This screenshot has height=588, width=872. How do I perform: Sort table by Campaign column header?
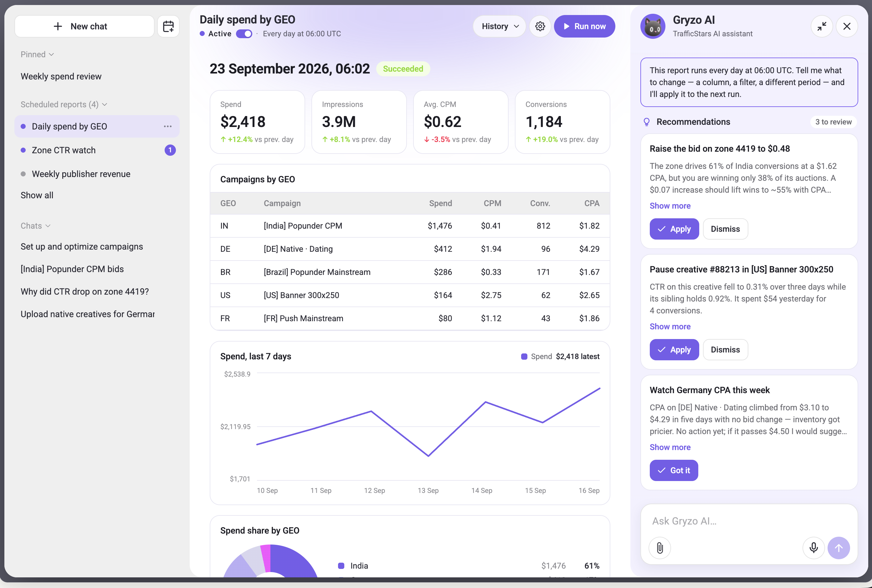click(x=282, y=203)
